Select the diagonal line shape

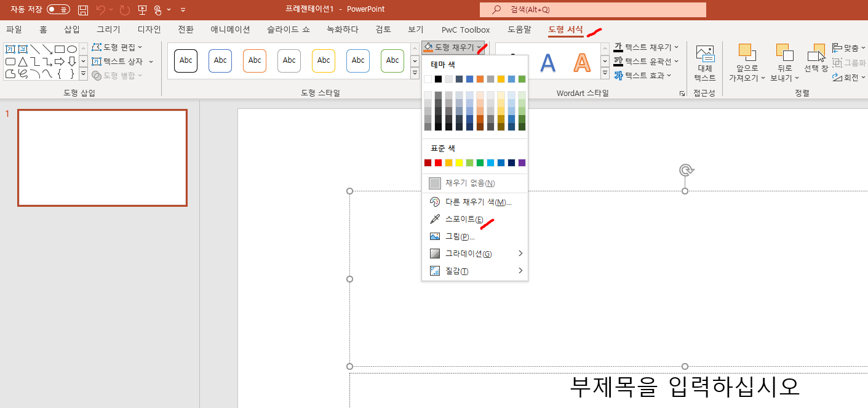click(x=35, y=49)
